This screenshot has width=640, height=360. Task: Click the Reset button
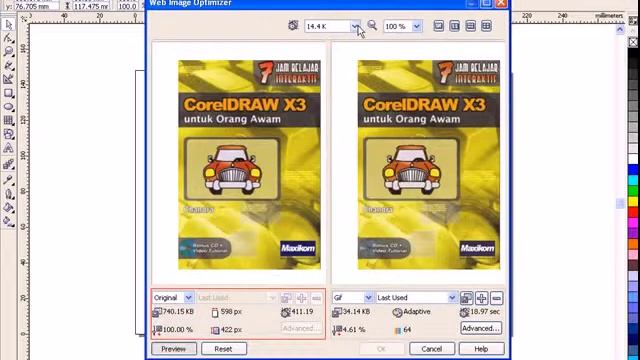[x=223, y=349]
